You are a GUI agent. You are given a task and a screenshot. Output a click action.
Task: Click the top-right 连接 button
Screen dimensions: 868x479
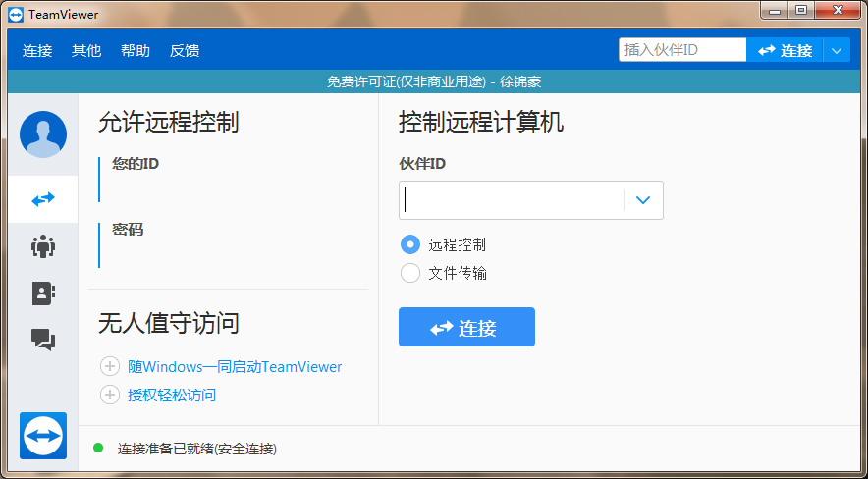pyautogui.click(x=785, y=50)
